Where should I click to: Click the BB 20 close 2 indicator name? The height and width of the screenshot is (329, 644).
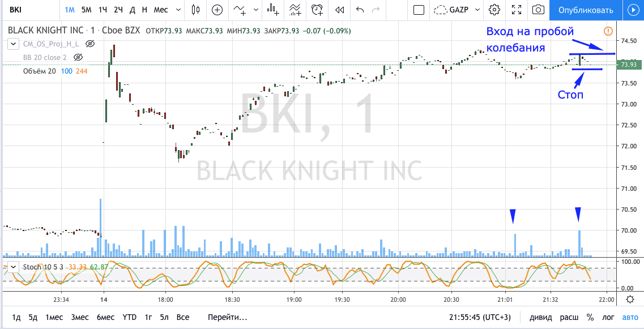tap(45, 57)
